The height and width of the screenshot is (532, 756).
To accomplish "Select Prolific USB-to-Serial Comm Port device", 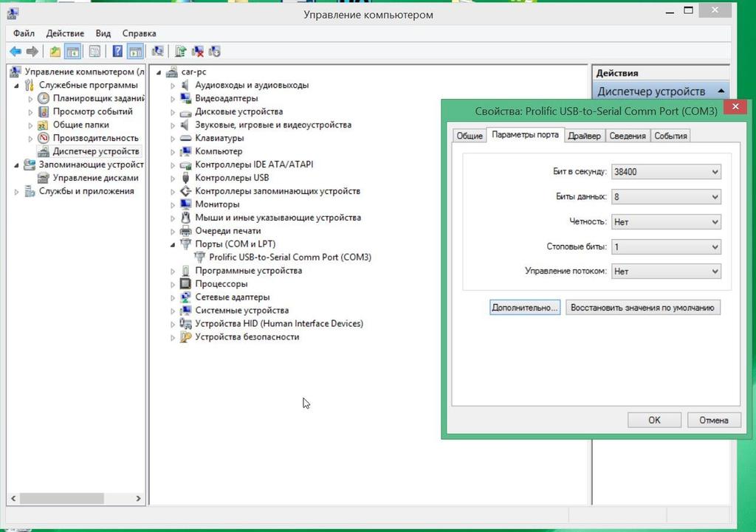I will 289,258.
